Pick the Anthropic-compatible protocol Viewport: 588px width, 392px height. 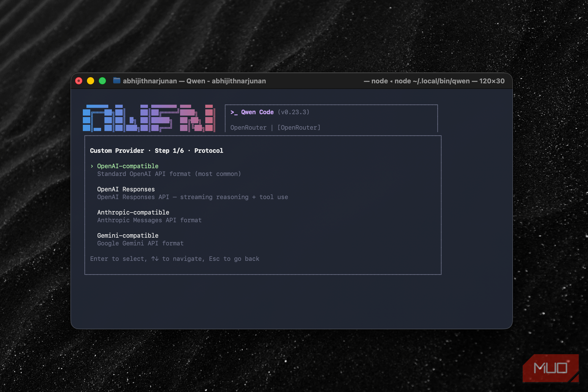(133, 212)
